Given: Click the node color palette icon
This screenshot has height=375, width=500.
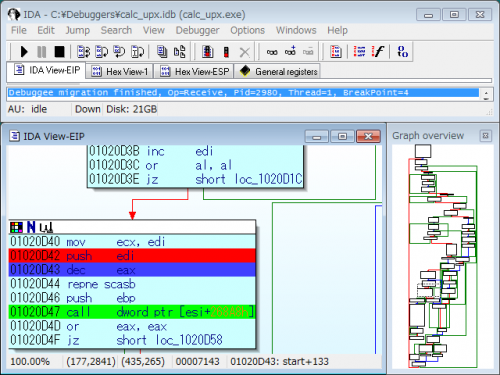Looking at the screenshot, I should coord(16,227).
